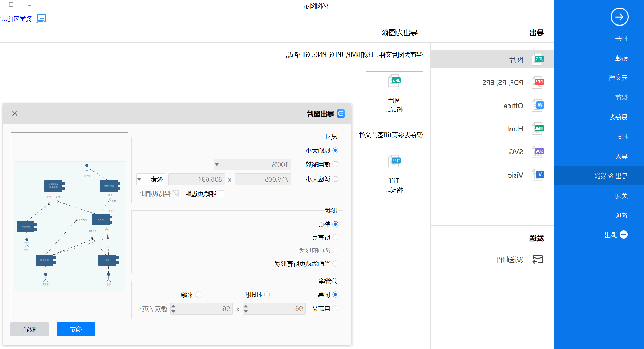Image resolution: width=644 pixels, height=349 pixels.
Task: Click the circled back arrow icon
Action: (620, 17)
